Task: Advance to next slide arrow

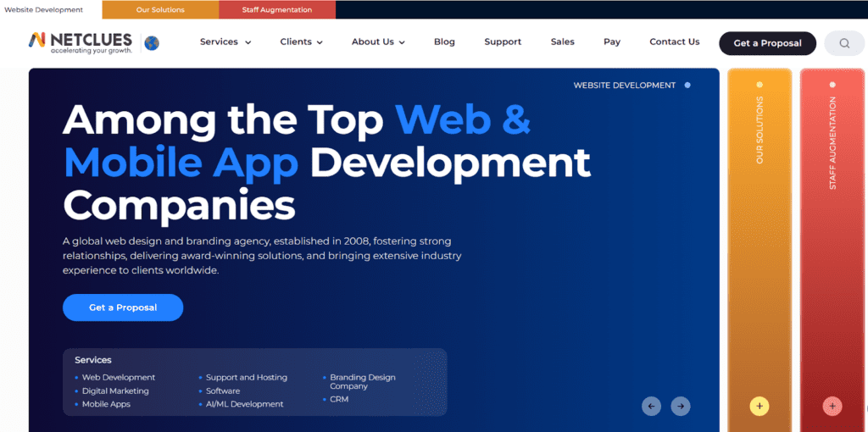Action: coord(681,407)
